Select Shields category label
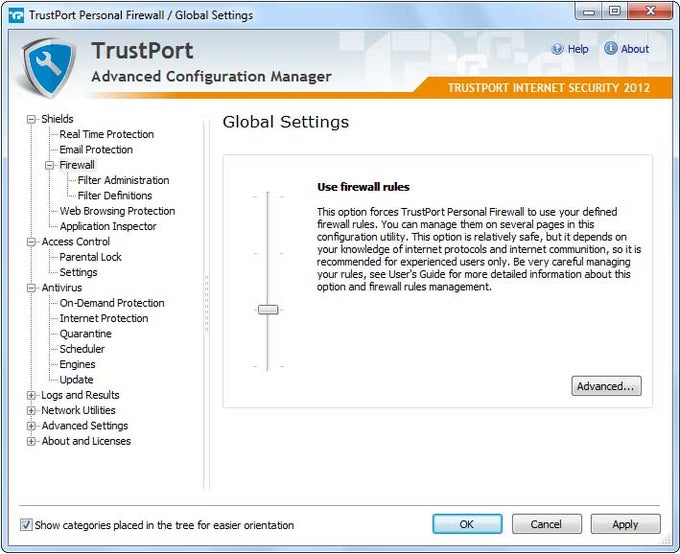The height and width of the screenshot is (554, 680). (57, 119)
